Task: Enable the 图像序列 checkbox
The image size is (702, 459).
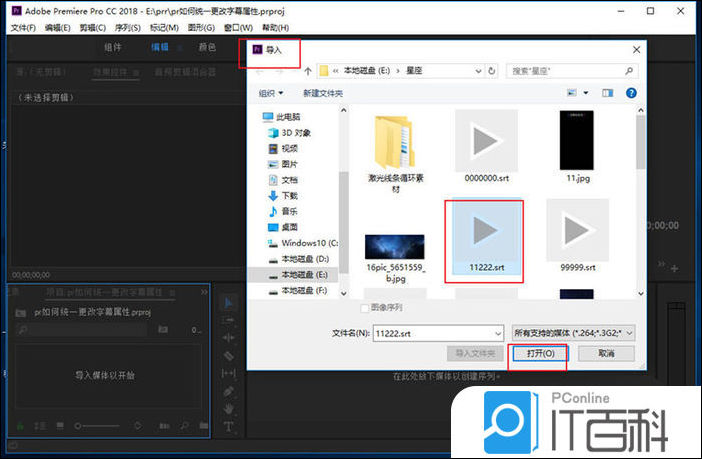Action: coord(365,308)
